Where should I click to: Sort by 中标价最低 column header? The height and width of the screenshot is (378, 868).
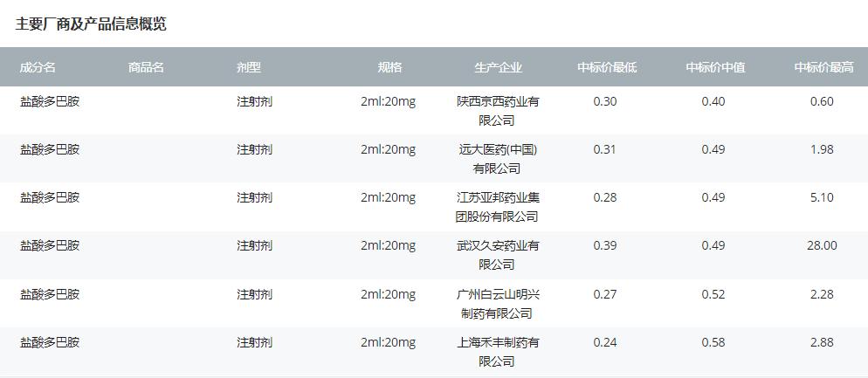point(606,67)
